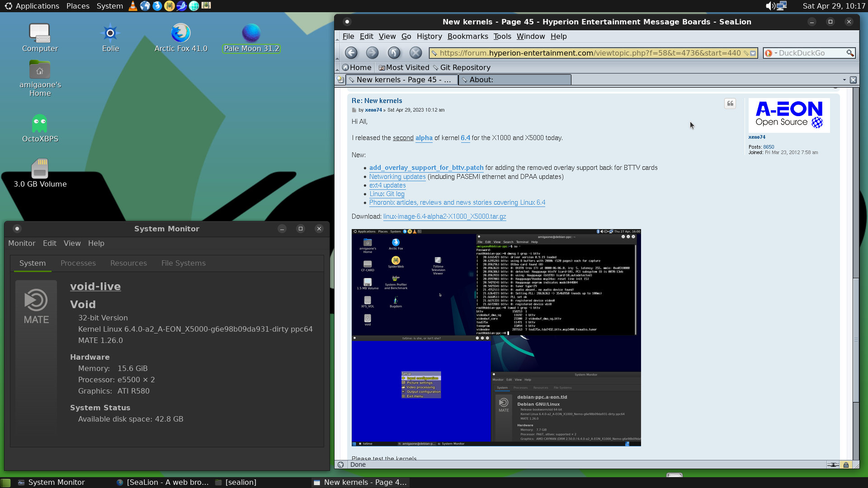868x488 pixels.
Task: Open amigaone's Home folder icon
Action: [x=40, y=78]
